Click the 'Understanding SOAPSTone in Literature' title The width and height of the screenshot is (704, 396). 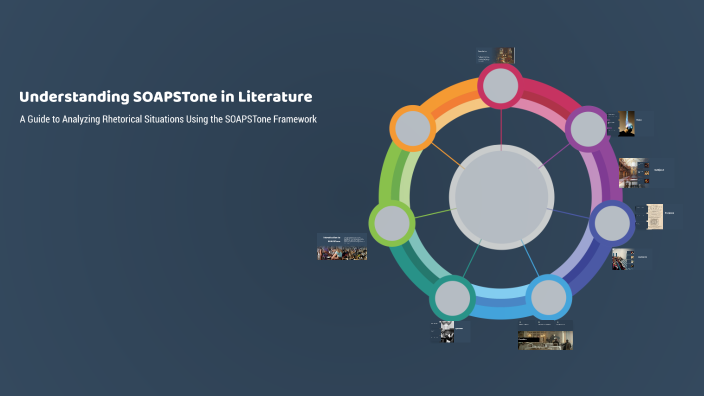coord(166,97)
